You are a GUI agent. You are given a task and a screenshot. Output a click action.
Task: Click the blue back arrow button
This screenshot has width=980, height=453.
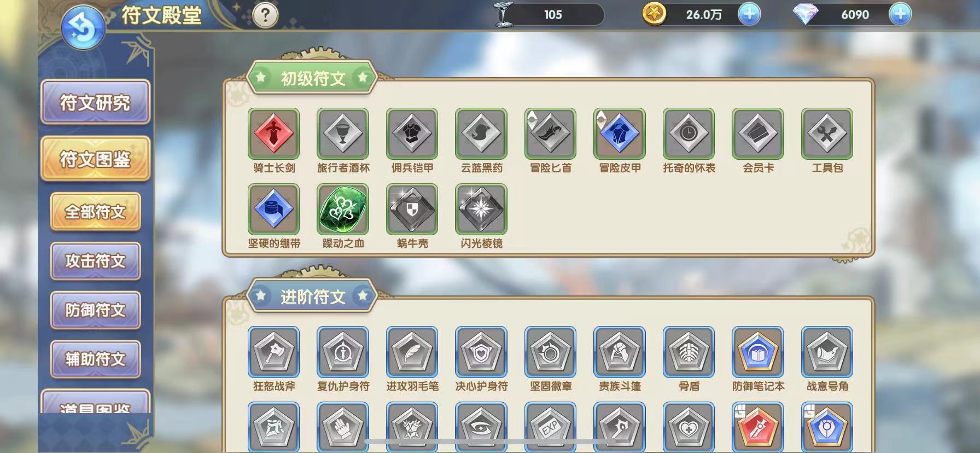click(83, 28)
